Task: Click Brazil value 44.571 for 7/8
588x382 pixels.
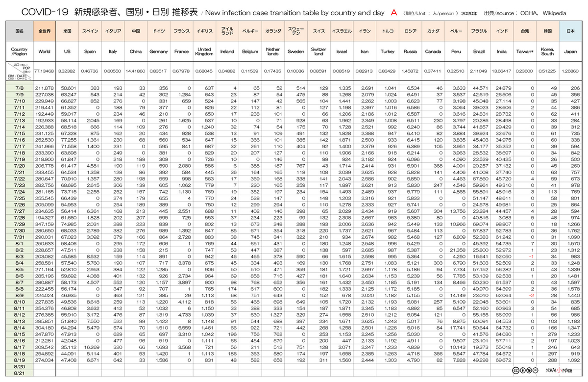Action: [x=480, y=87]
